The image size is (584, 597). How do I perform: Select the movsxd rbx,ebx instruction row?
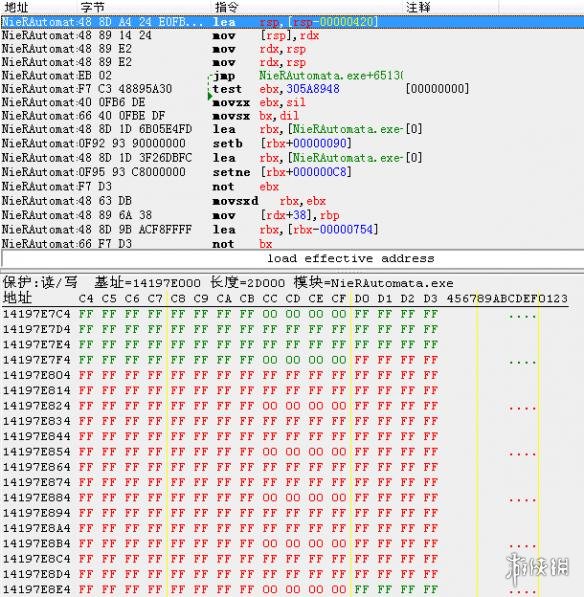tap(292, 201)
